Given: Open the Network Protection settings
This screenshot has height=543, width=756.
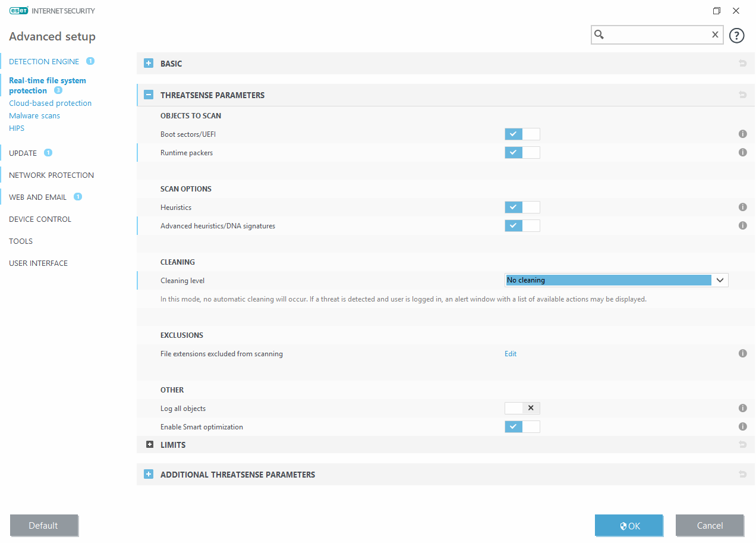Looking at the screenshot, I should (x=51, y=175).
